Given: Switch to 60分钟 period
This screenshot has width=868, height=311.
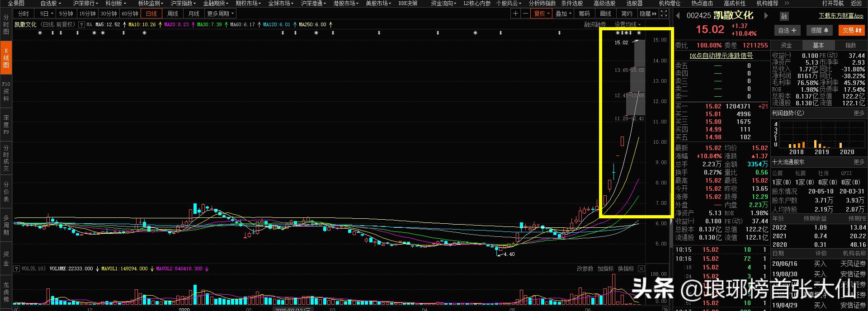Looking at the screenshot, I should (x=130, y=14).
